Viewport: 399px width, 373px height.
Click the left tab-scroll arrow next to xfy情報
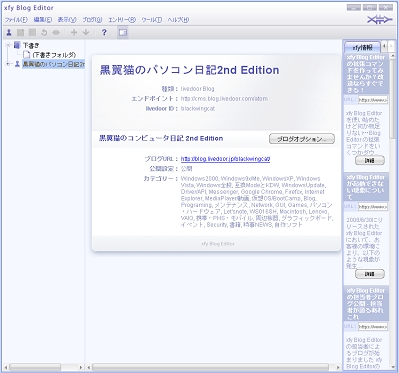384,46
